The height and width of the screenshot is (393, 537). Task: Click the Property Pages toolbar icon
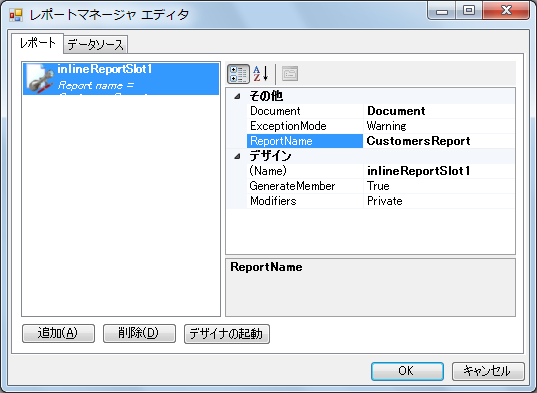click(x=290, y=74)
